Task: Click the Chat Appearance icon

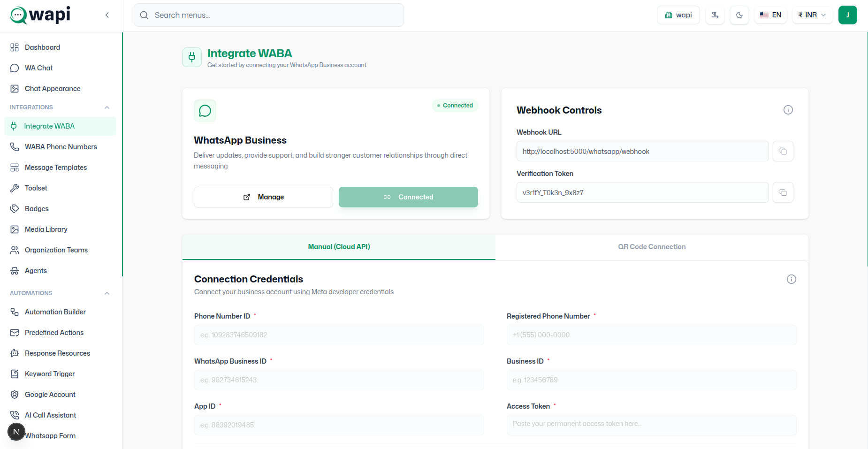Action: coord(15,89)
